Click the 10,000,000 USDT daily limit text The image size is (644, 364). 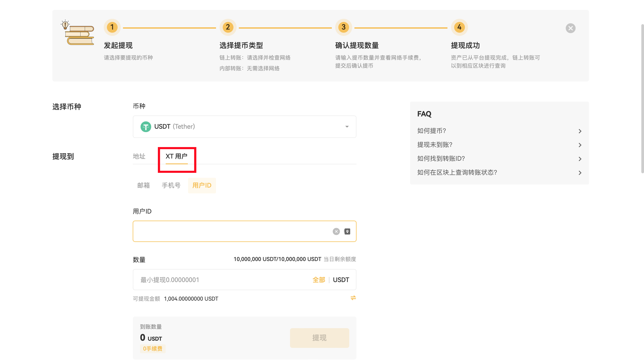point(277,259)
